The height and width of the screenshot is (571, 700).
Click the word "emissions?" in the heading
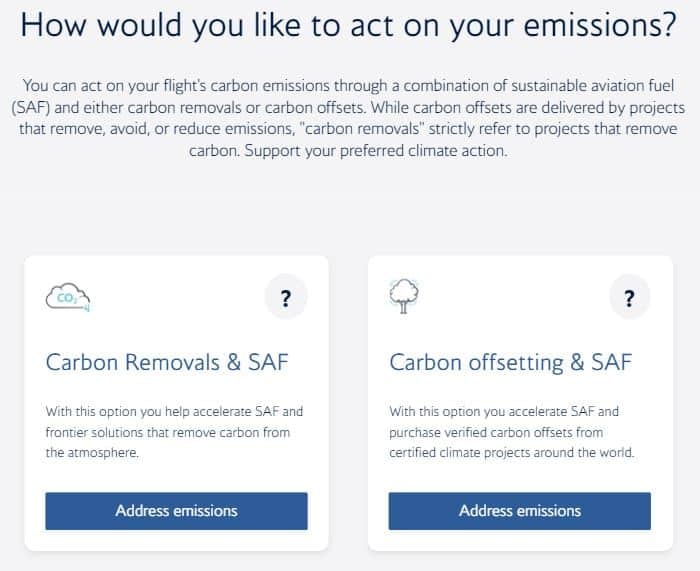point(600,25)
